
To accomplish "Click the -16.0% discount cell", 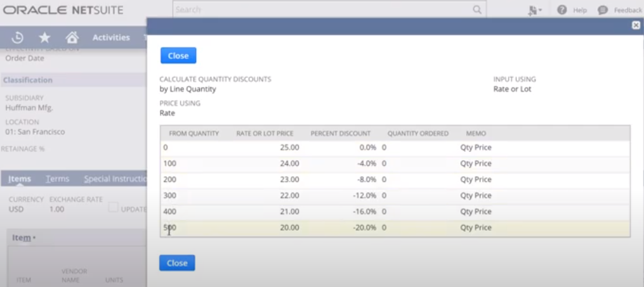I will [365, 211].
